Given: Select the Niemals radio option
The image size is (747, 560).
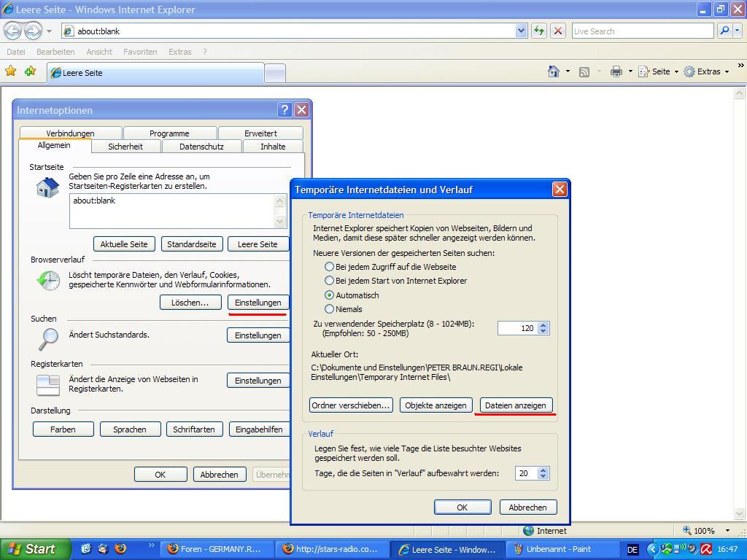Looking at the screenshot, I should tap(329, 309).
